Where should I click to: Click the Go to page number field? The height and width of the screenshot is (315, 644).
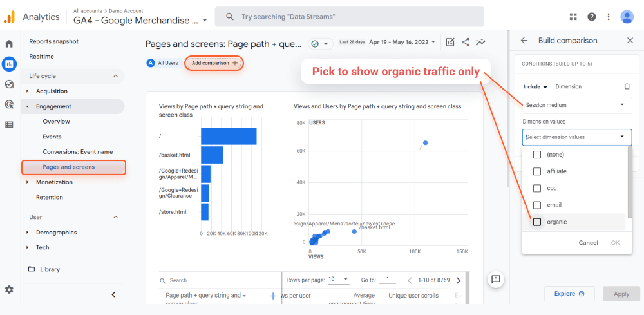pyautogui.click(x=387, y=280)
